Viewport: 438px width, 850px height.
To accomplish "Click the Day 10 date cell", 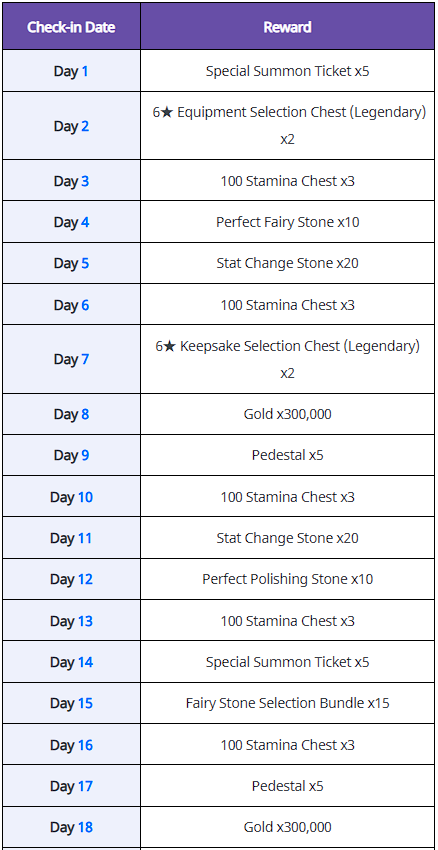I will 71,497.
